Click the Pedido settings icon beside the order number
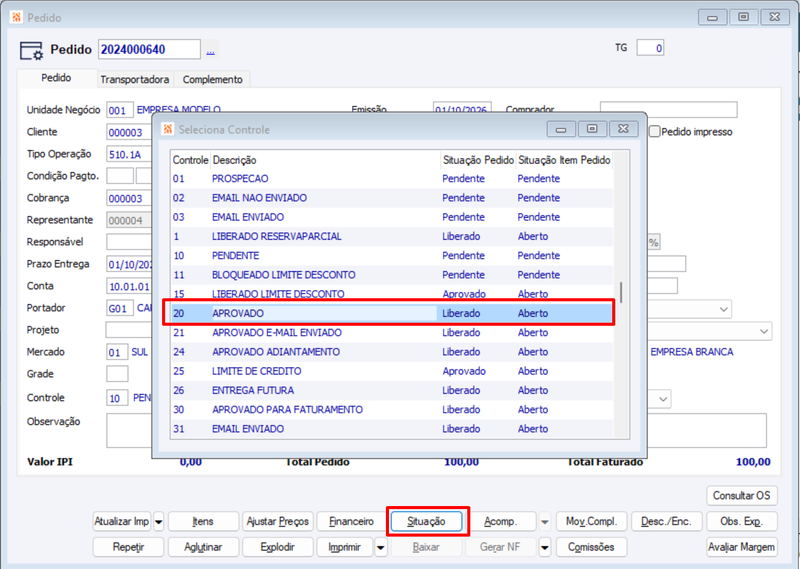 [32, 50]
